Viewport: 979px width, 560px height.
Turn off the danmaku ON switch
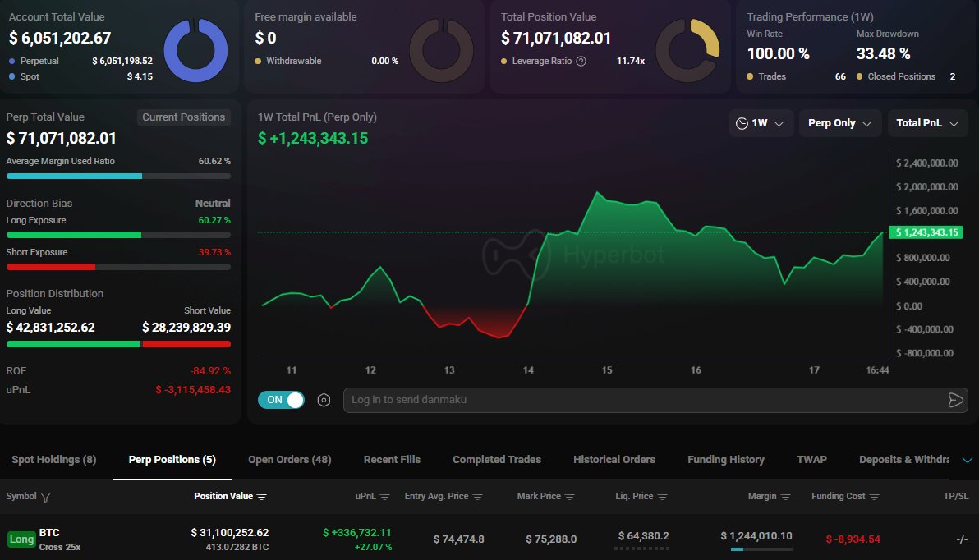(x=281, y=400)
